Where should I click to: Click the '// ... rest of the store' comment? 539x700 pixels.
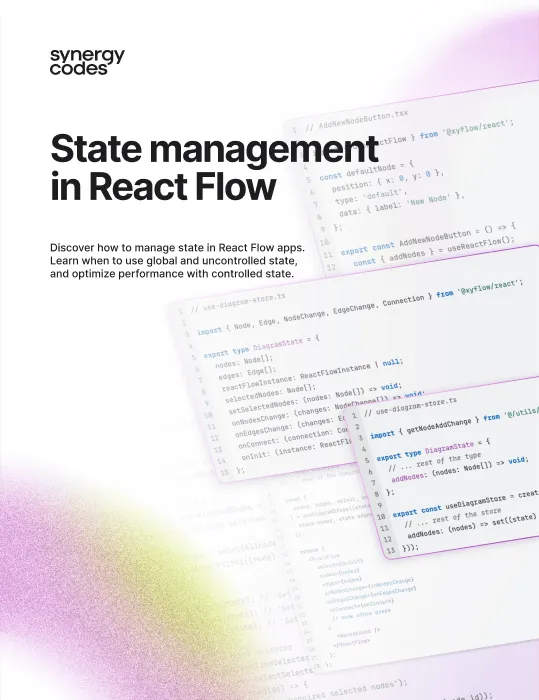[452, 518]
